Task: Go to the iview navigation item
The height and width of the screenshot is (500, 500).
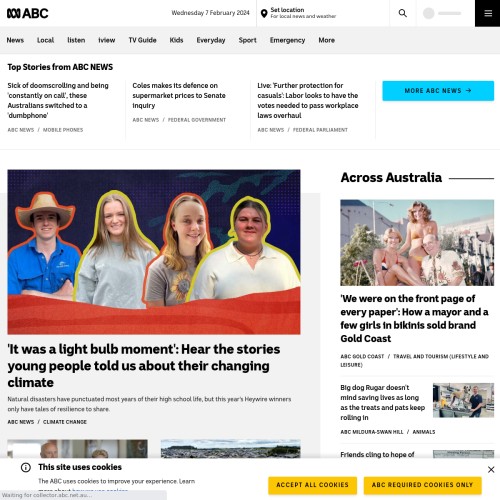Action: click(x=107, y=40)
